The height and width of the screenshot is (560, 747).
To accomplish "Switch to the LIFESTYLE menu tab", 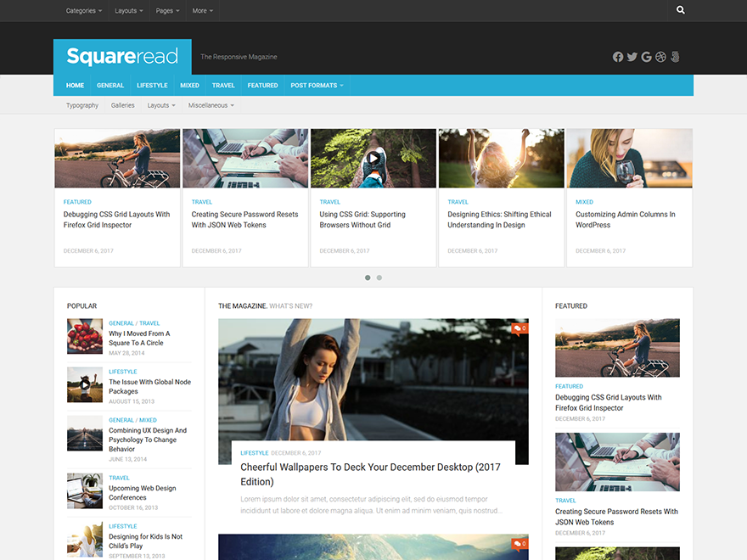I will 152,85.
